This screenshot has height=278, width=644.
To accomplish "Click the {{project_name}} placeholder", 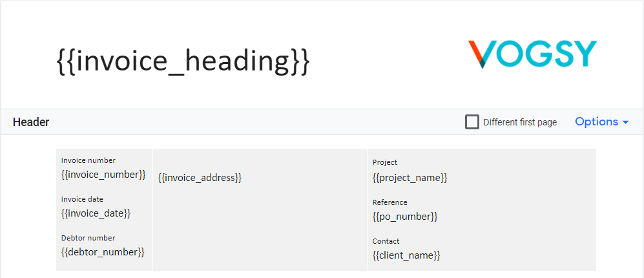I will [x=410, y=178].
